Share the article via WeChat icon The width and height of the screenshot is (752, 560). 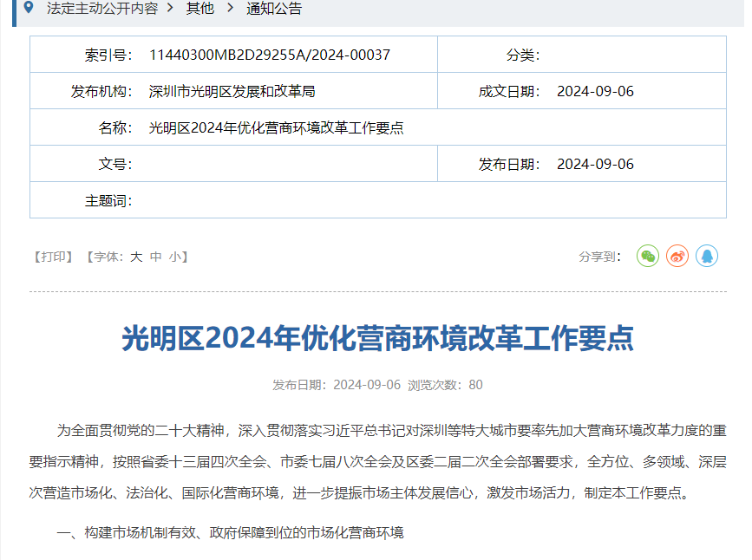647,256
